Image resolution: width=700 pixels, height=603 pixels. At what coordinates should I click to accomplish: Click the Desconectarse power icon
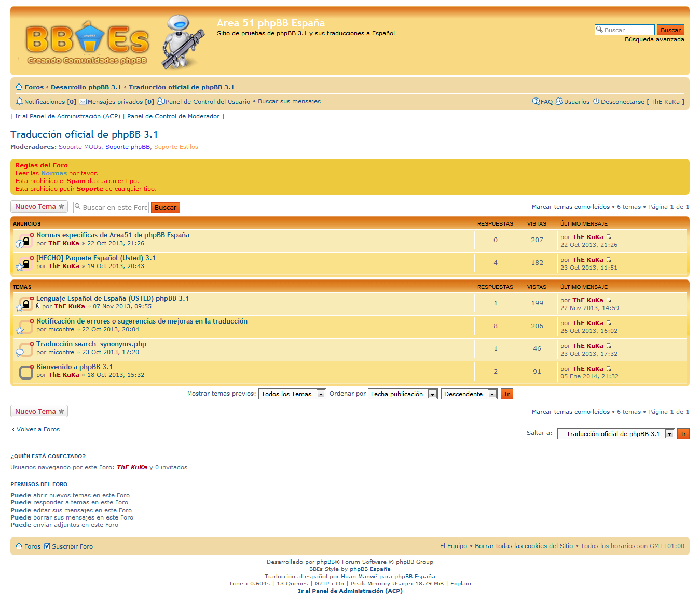[596, 101]
